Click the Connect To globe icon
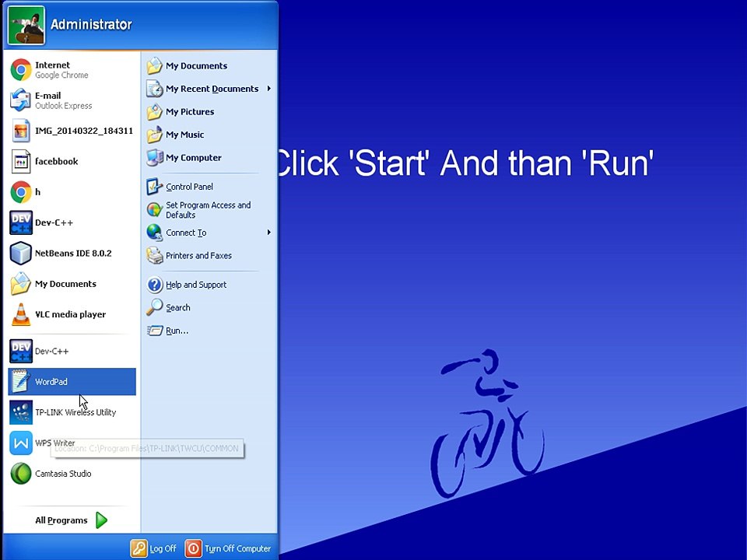This screenshot has height=560, width=747. tap(154, 233)
